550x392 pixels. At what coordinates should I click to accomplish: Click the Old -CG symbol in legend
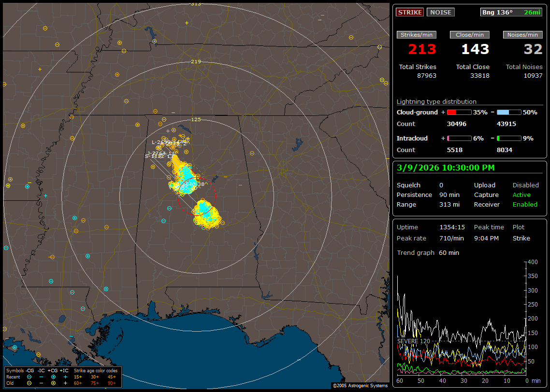point(29,383)
